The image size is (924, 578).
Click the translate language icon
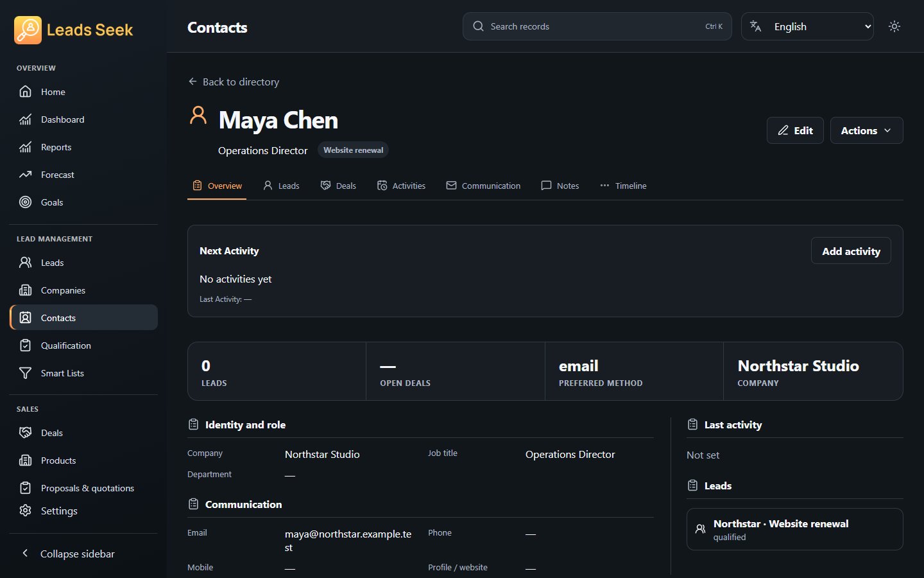click(x=756, y=26)
